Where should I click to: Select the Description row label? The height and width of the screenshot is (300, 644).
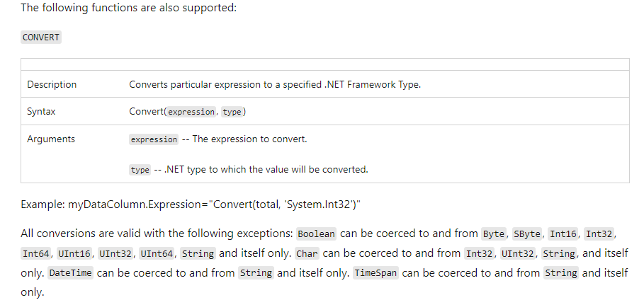52,84
